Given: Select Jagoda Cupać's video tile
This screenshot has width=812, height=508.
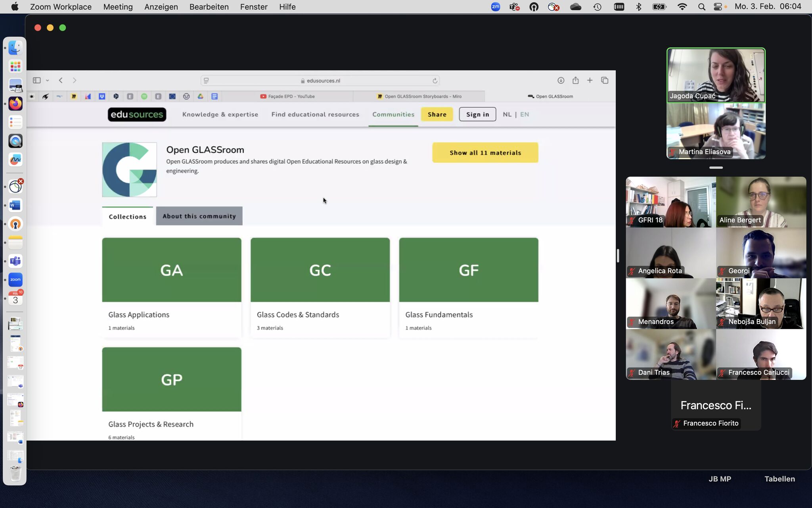Looking at the screenshot, I should point(716,75).
